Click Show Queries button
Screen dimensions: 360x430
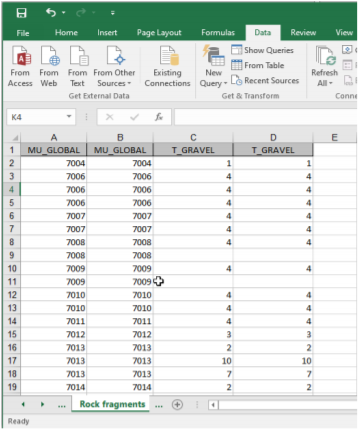pyautogui.click(x=263, y=50)
